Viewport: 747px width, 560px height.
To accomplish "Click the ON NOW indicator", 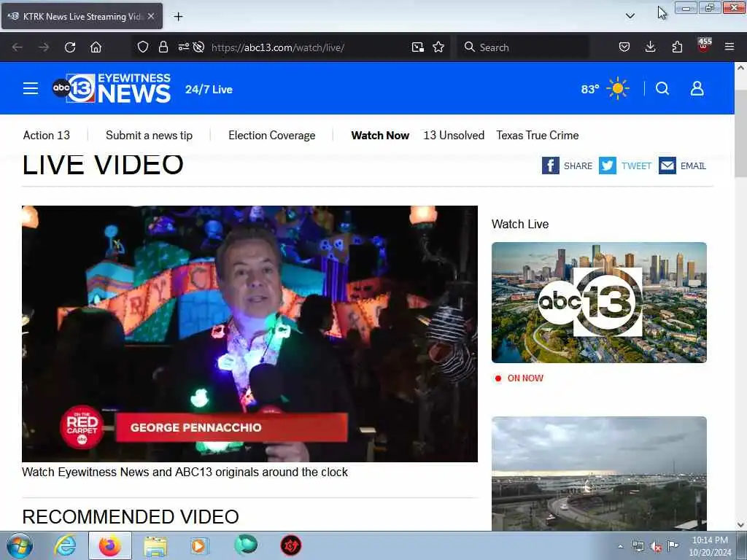I will (x=519, y=378).
